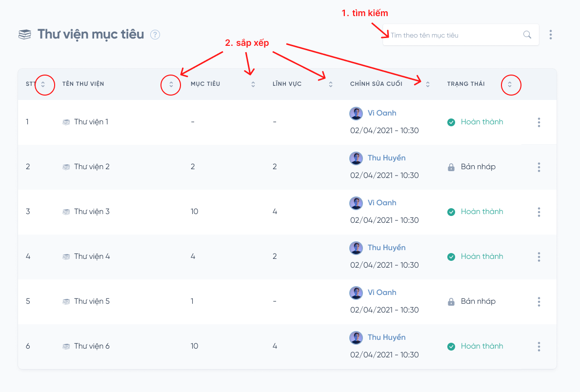Focus the Tìm theo tên mục tiêu search field
The width and height of the screenshot is (580, 392).
[454, 35]
